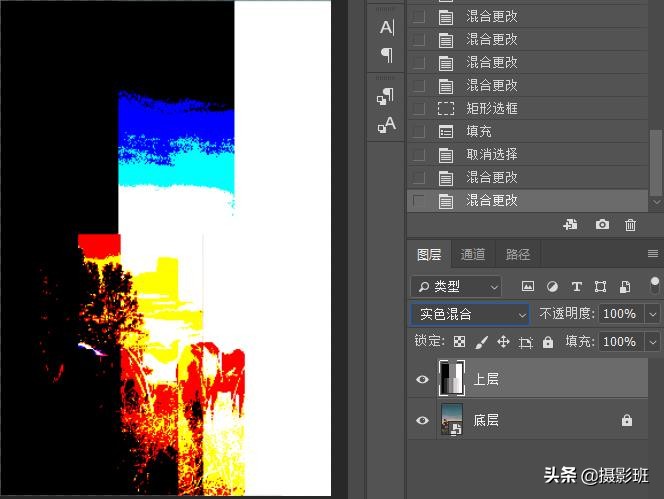Filter layers by shape layers
This screenshot has width=664, height=499.
pyautogui.click(x=600, y=286)
